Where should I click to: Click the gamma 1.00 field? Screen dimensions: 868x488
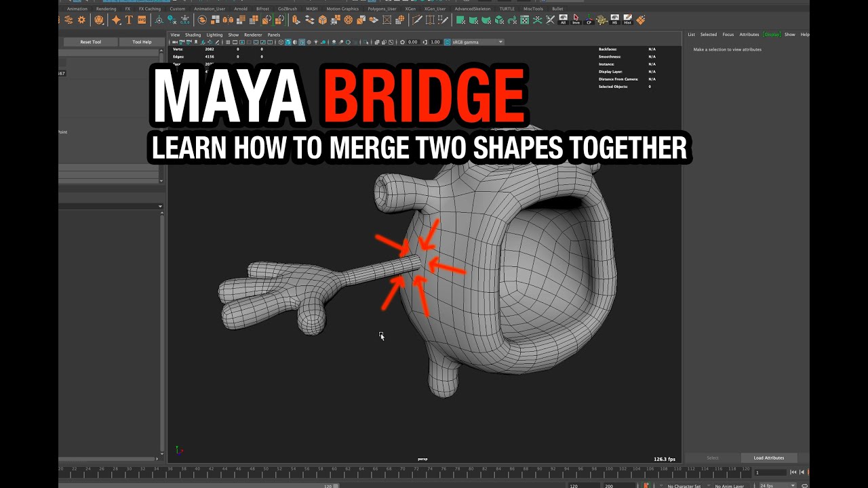click(435, 42)
